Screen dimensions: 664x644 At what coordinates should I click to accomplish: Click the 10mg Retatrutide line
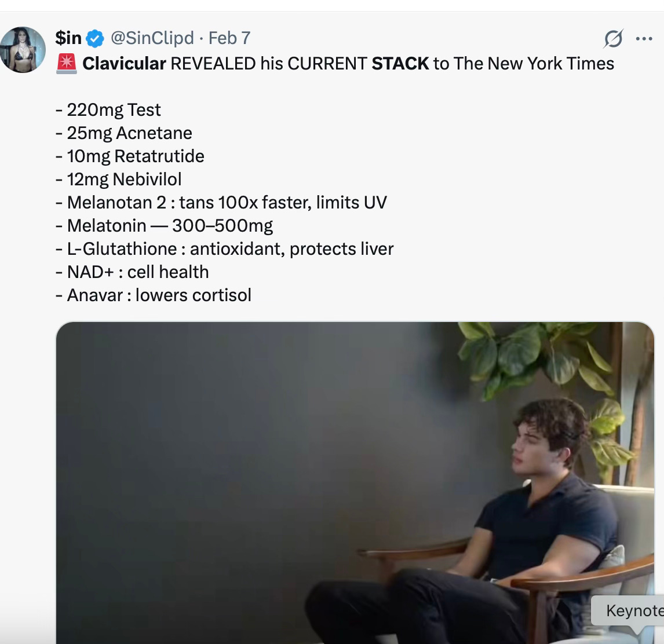130,157
